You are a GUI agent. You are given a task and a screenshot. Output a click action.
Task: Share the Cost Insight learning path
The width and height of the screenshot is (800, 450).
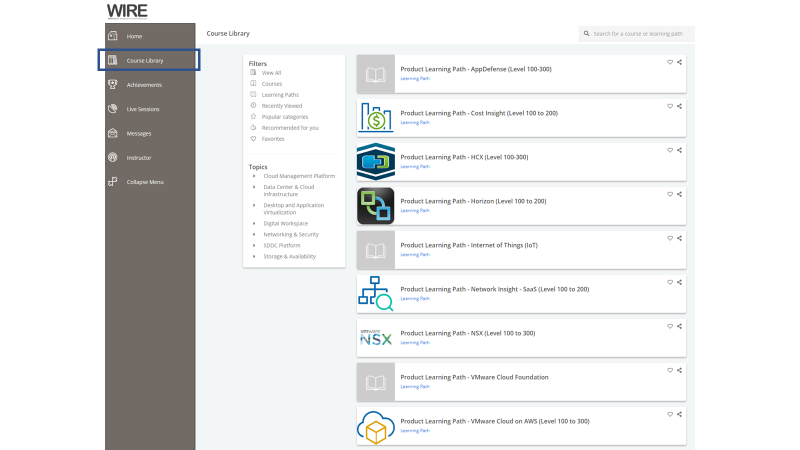click(x=679, y=106)
